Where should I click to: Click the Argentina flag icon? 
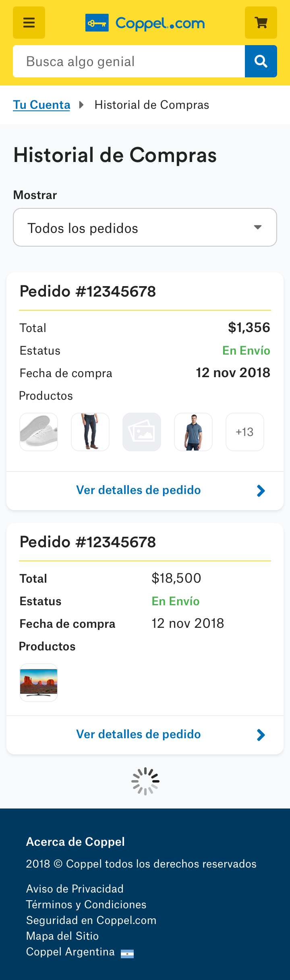click(x=127, y=953)
